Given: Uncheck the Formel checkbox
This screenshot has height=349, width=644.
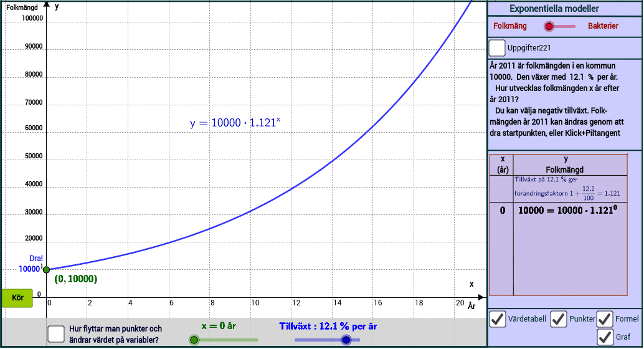Looking at the screenshot, I should coord(605,319).
